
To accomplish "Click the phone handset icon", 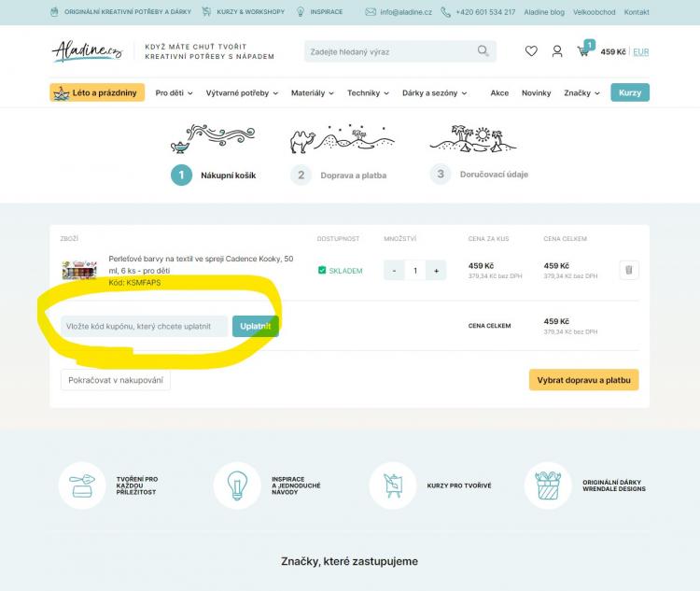I will [x=445, y=12].
